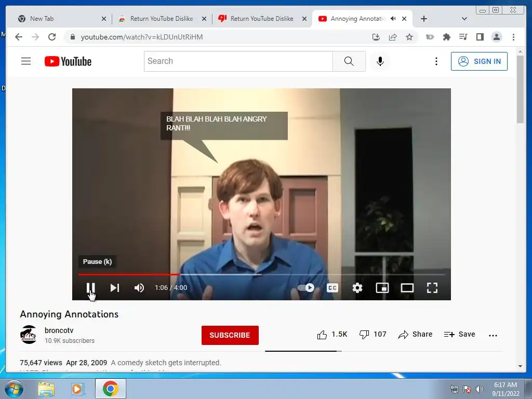Switch to first Return YouTube Dislike tab
This screenshot has height=399, width=532.
[x=162, y=19]
